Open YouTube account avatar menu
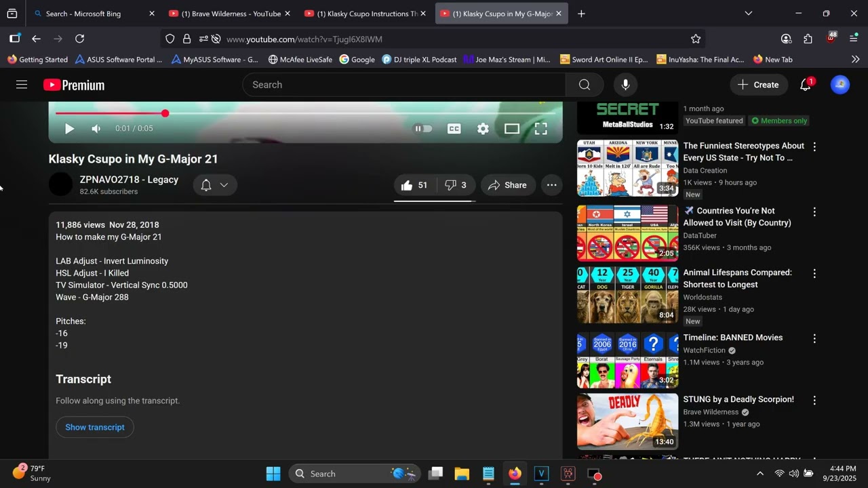This screenshot has width=868, height=488. pyautogui.click(x=840, y=85)
